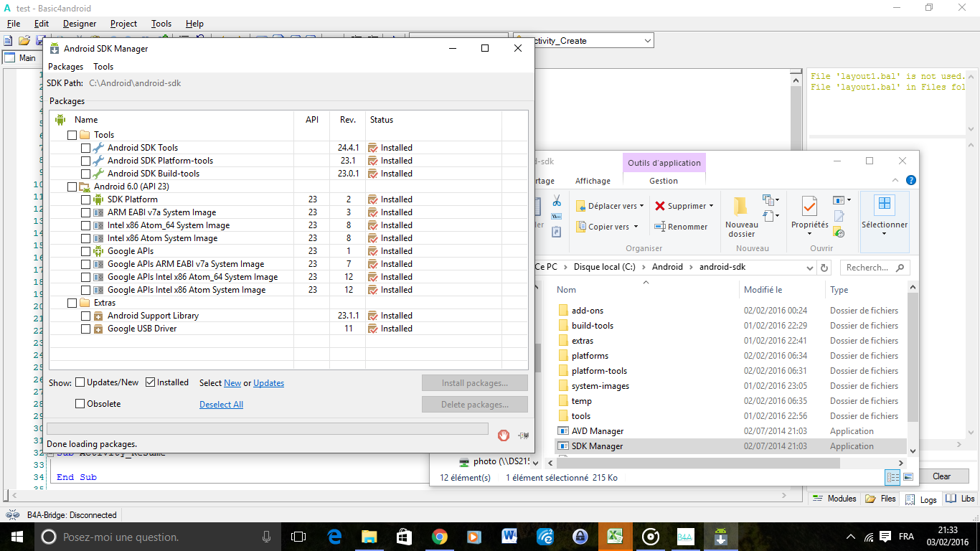Open the SDK Manager log icon beside stop
Screen dimensions: 980x551
523,435
